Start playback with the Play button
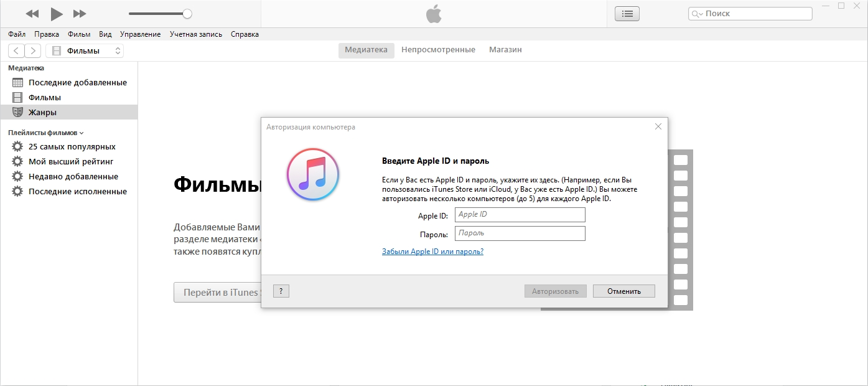 tap(57, 14)
